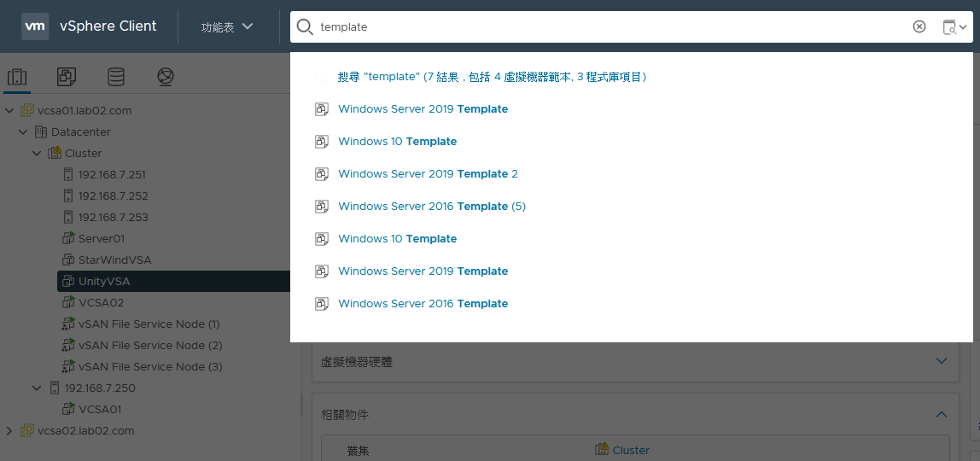Switch to the VMs and Templates view
Screen dimensions: 980x461
[x=67, y=77]
